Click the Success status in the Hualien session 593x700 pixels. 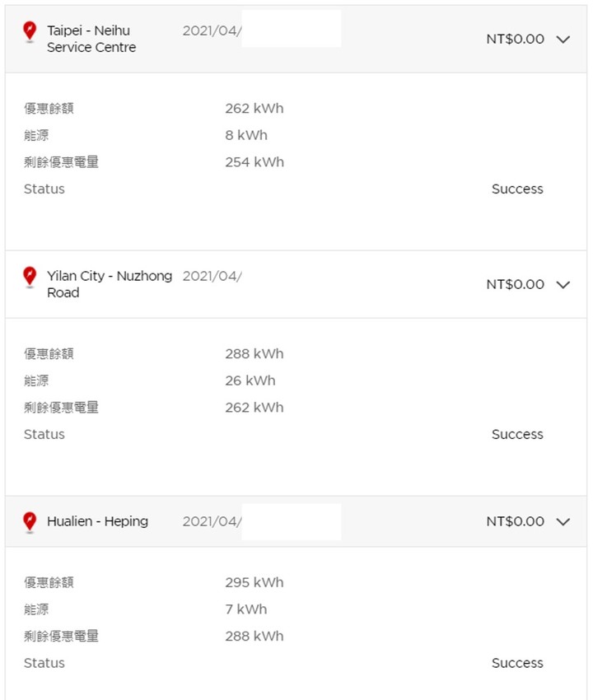pos(517,663)
